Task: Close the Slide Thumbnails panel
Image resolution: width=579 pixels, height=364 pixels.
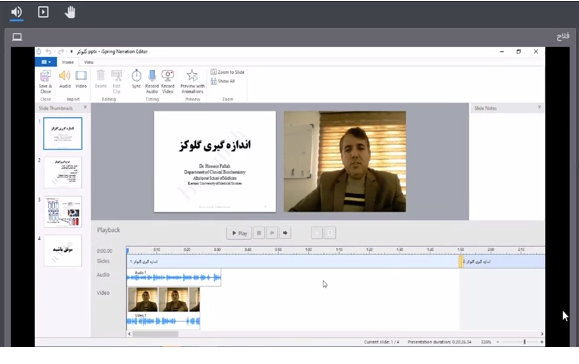Action: (x=85, y=107)
